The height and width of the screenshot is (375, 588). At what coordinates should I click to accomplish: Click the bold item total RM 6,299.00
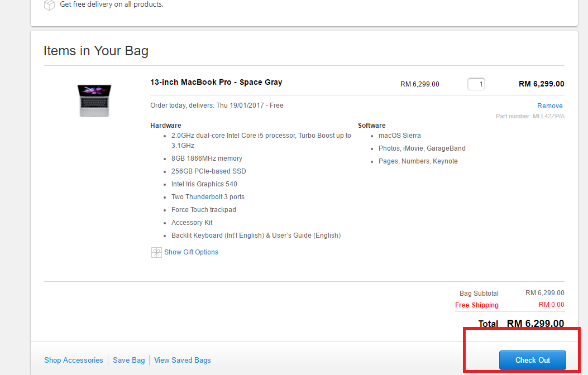pos(541,84)
